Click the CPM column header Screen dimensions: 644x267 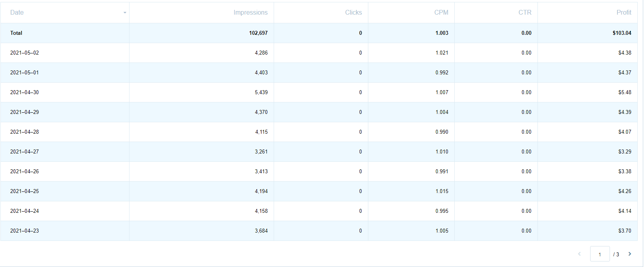[441, 13]
